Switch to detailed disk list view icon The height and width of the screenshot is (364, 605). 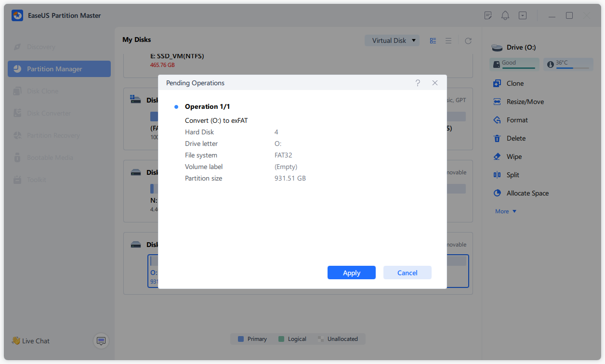click(433, 41)
